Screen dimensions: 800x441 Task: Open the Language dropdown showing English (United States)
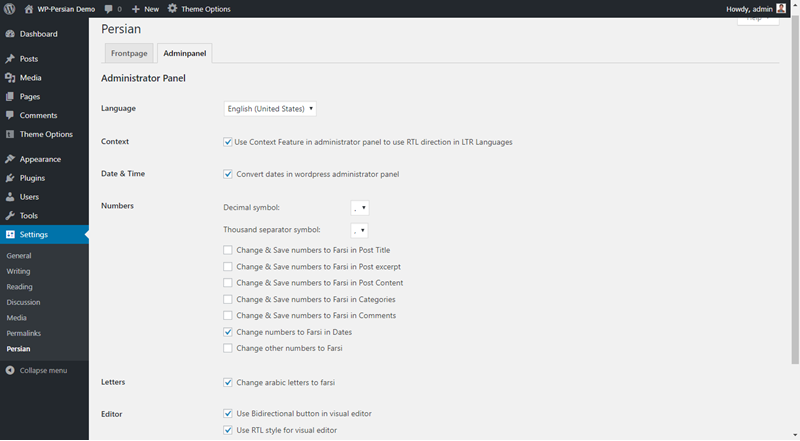pos(270,108)
